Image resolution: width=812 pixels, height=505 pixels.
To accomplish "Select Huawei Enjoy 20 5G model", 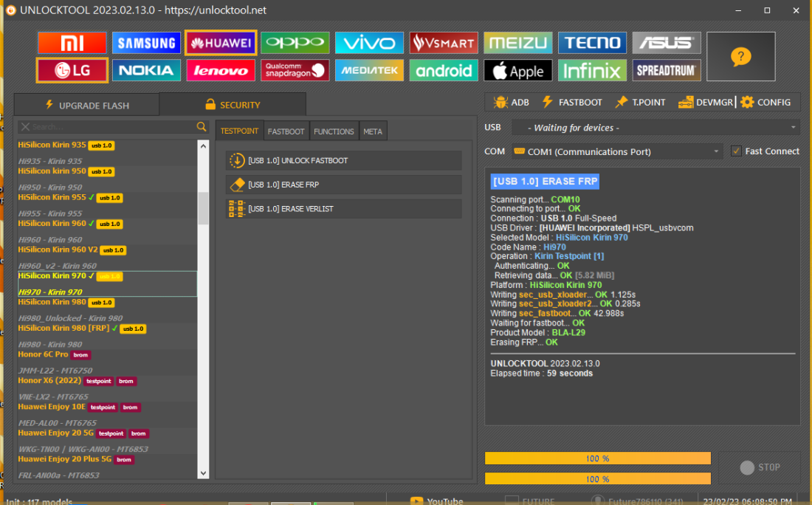I will click(x=107, y=441).
